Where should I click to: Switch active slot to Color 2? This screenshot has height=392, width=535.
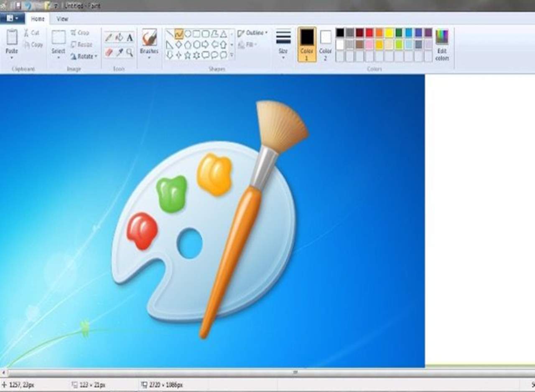325,44
